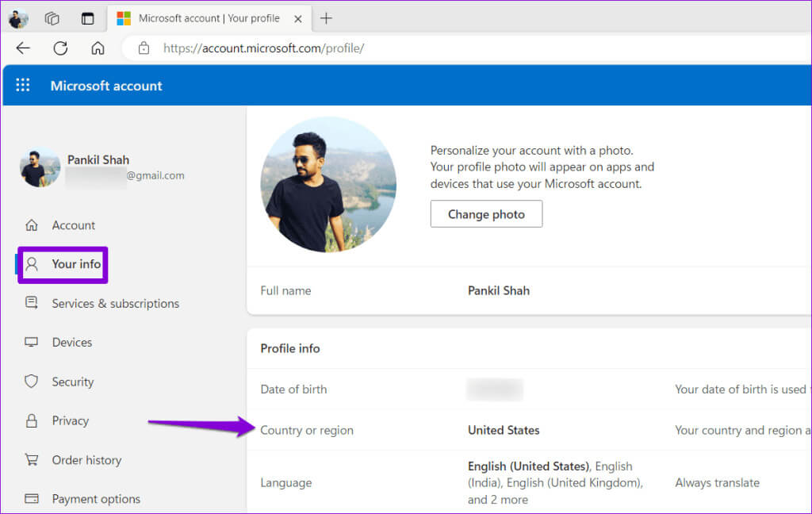Click the blurred date of birth value

tap(495, 389)
